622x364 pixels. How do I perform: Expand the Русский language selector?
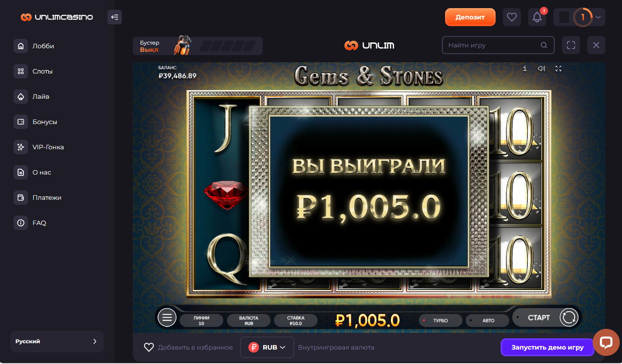tap(57, 341)
